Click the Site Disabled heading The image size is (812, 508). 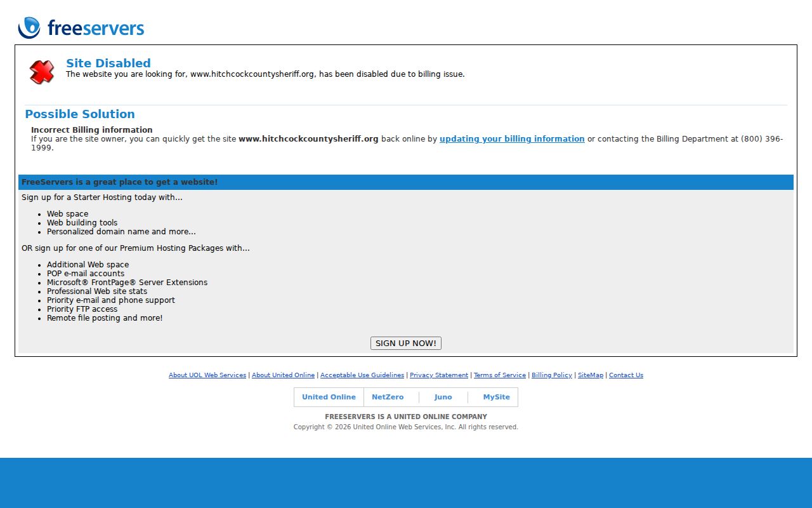tap(108, 63)
